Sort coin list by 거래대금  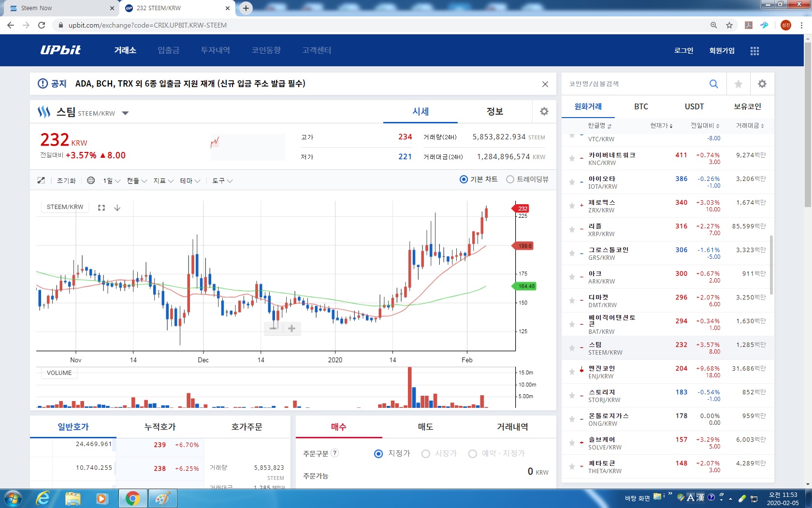(x=750, y=126)
